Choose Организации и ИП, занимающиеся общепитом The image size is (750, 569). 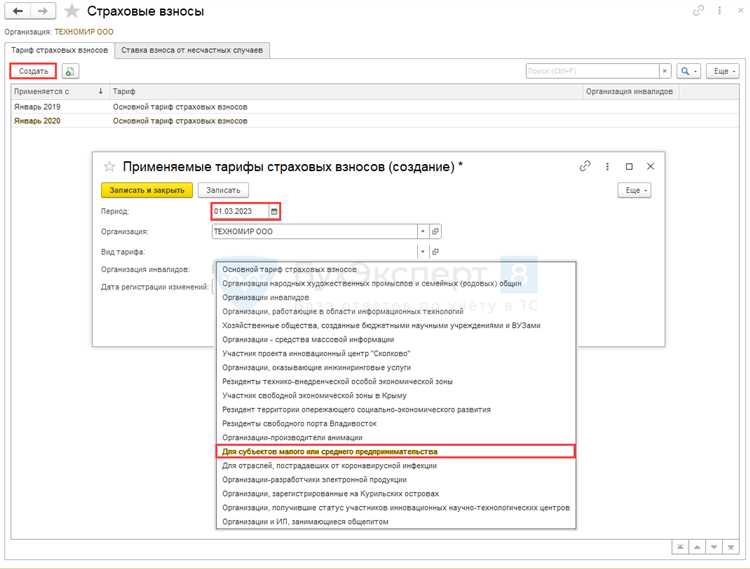click(396, 522)
